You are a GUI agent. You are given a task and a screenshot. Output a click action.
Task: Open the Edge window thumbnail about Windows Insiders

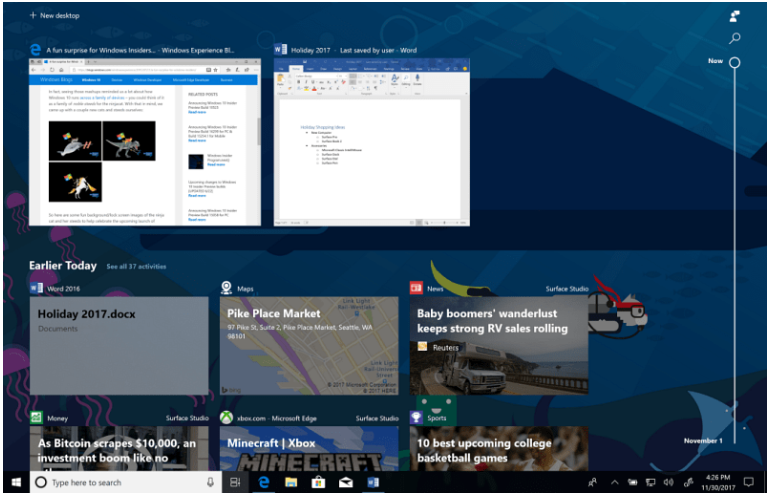tap(145, 142)
